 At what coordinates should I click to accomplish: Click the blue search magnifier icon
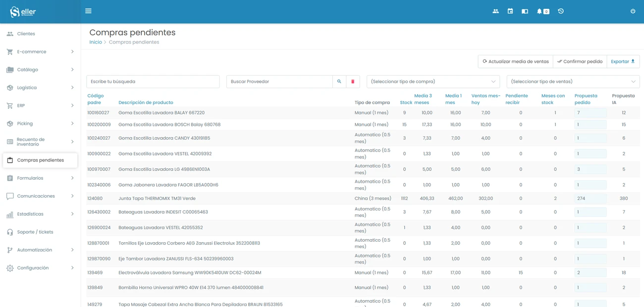[339, 82]
